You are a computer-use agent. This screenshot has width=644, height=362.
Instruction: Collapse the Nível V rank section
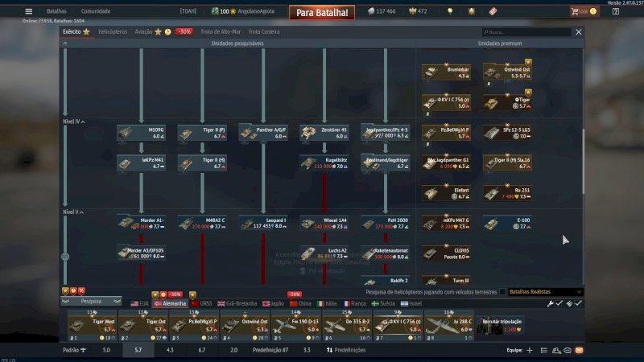pyautogui.click(x=73, y=212)
